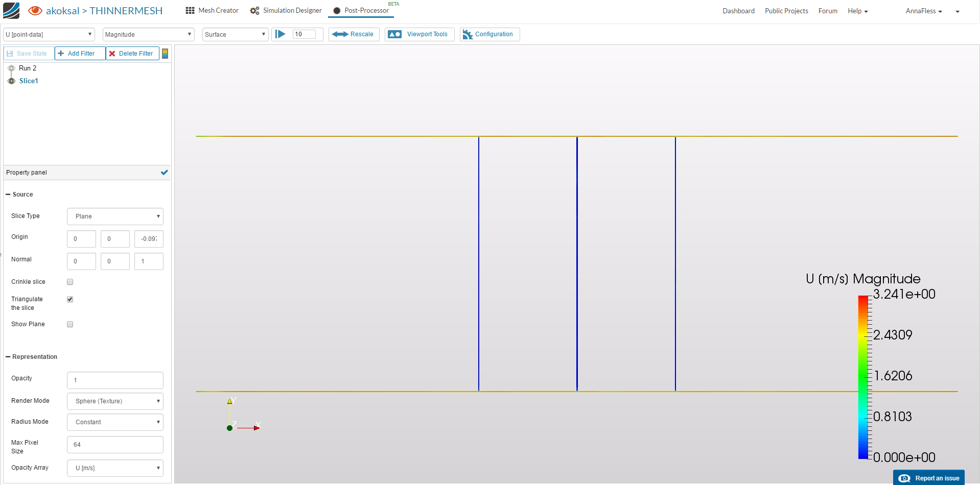Go to the Dashboard

tap(738, 11)
